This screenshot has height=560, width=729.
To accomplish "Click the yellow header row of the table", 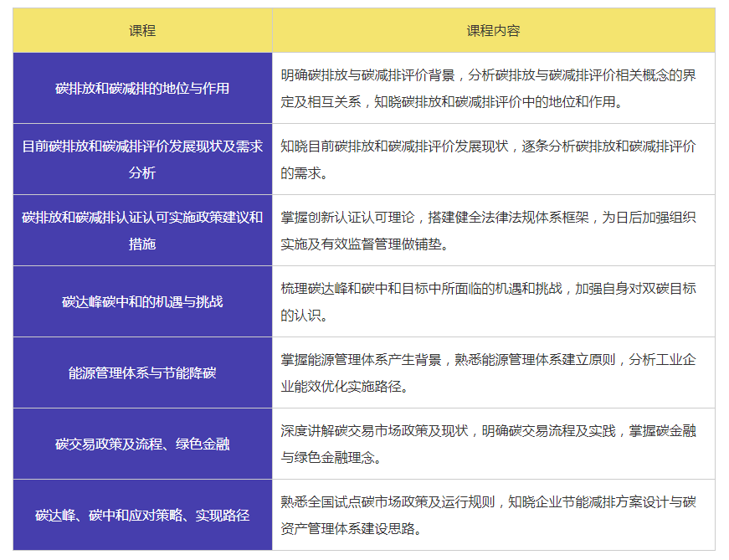I will pos(364,29).
